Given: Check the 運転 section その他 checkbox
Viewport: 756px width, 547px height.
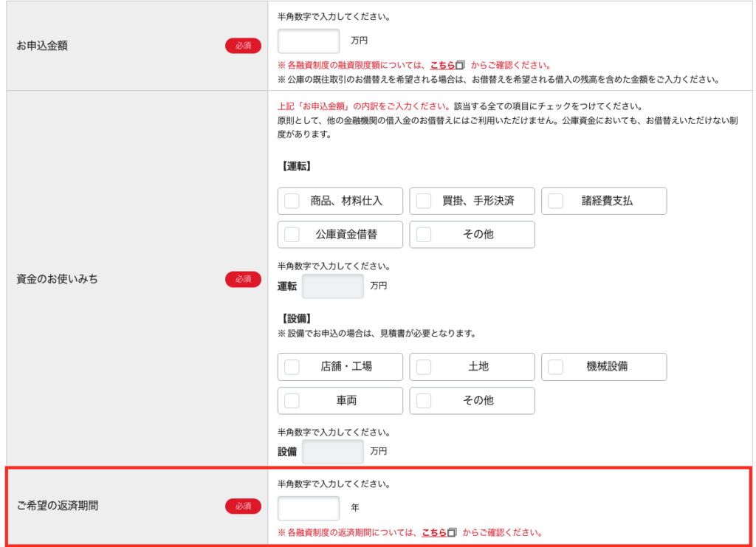Looking at the screenshot, I should (424, 235).
